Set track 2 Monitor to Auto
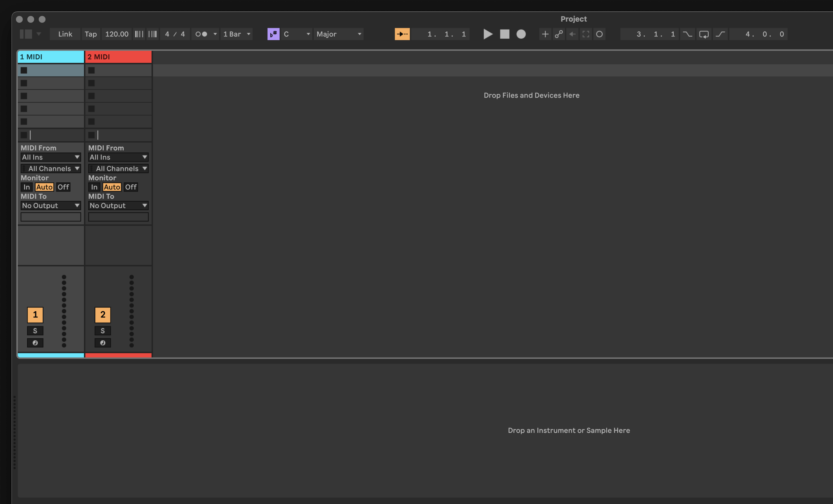833x504 pixels. pyautogui.click(x=112, y=187)
